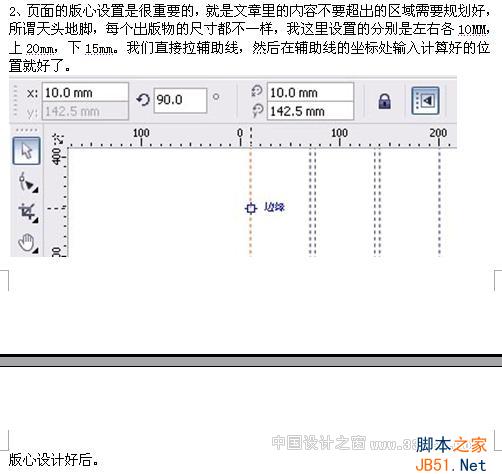This screenshot has width=502, height=474.
Task: Click the ruler origin corner icon
Action: pos(58,139)
